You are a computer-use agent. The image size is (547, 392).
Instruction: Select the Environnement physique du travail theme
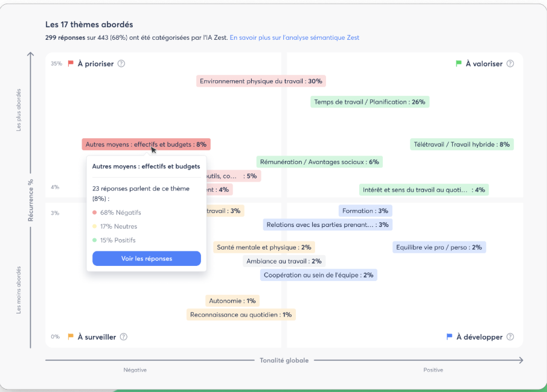pyautogui.click(x=261, y=81)
